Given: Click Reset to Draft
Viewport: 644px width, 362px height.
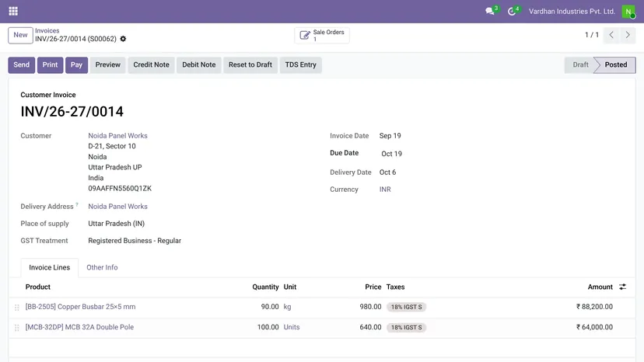Looking at the screenshot, I should (x=250, y=64).
